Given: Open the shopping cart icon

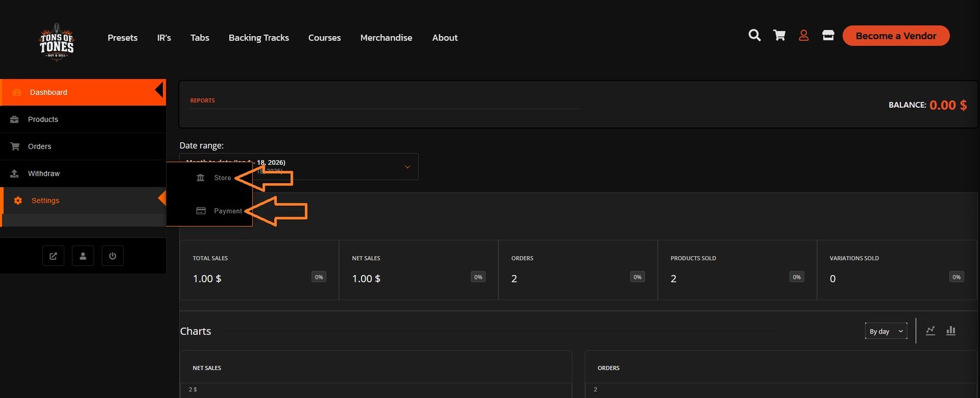Looking at the screenshot, I should tap(779, 36).
